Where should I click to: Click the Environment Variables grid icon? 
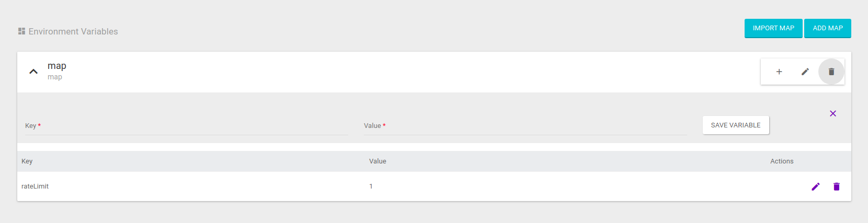[21, 31]
